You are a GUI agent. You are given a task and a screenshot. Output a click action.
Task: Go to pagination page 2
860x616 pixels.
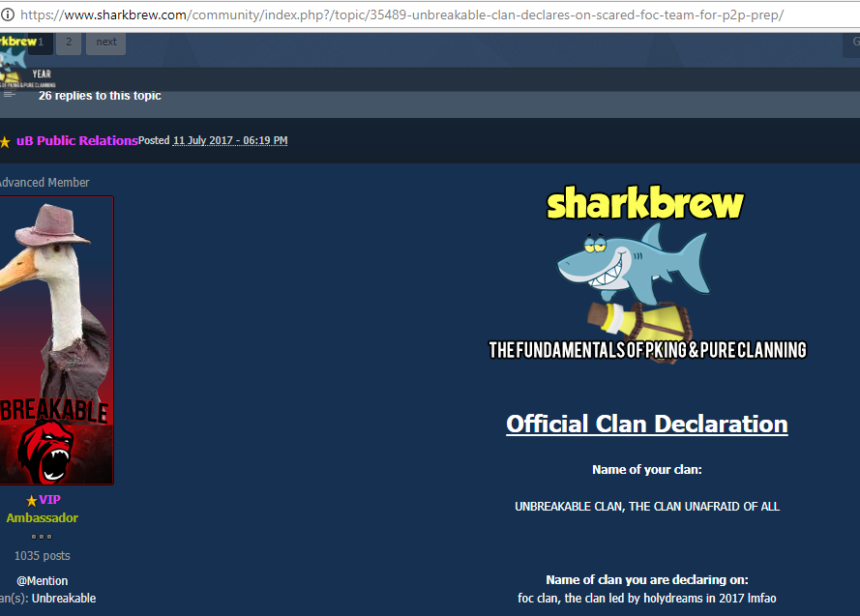[69, 43]
